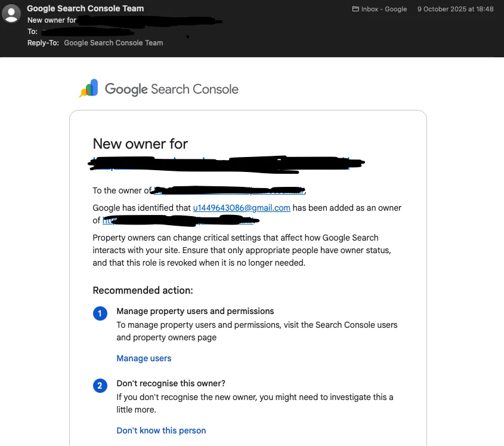Open Don't know this person link
The width and height of the screenshot is (504, 446).
161,430
